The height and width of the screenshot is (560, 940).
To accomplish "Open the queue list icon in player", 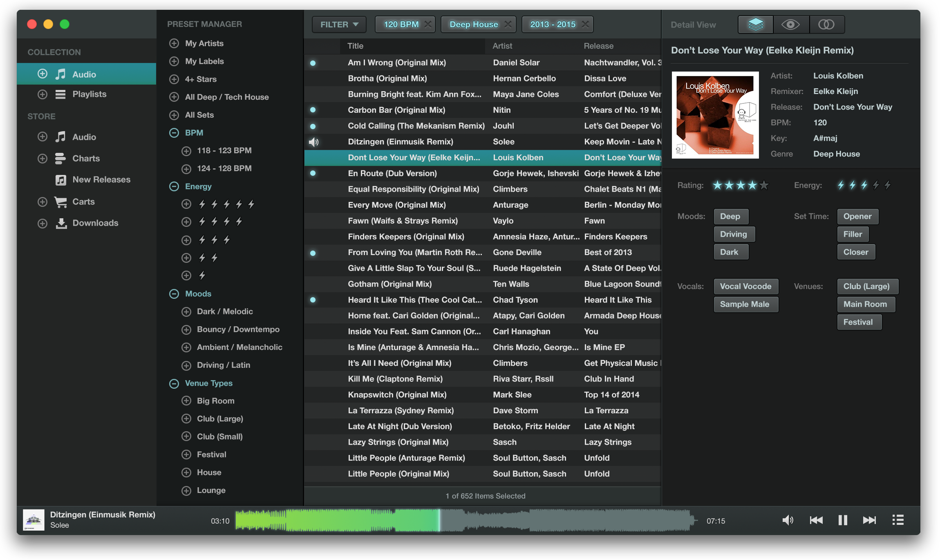I will pos(897,520).
